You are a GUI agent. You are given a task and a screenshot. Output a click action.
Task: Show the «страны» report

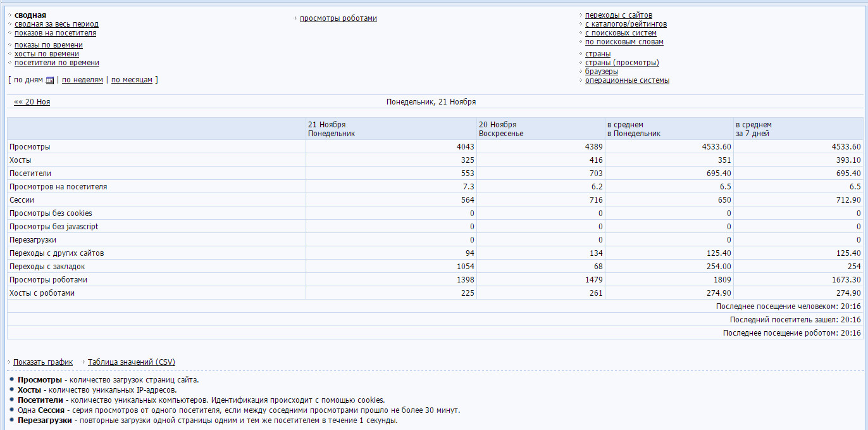tap(597, 54)
